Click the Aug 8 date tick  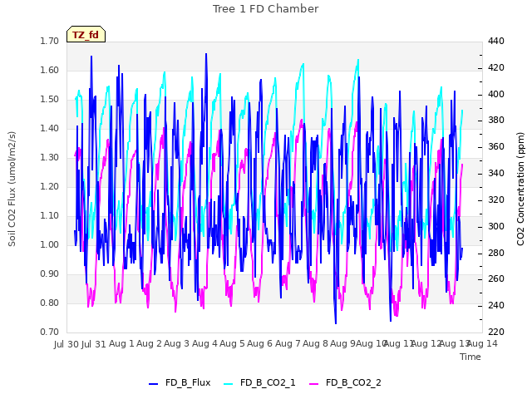[316, 343]
